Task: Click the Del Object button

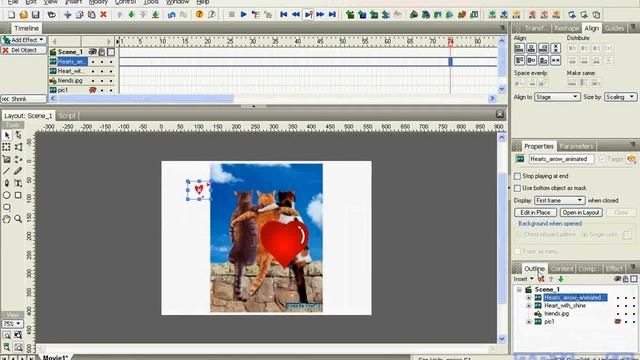Action: (x=24, y=50)
